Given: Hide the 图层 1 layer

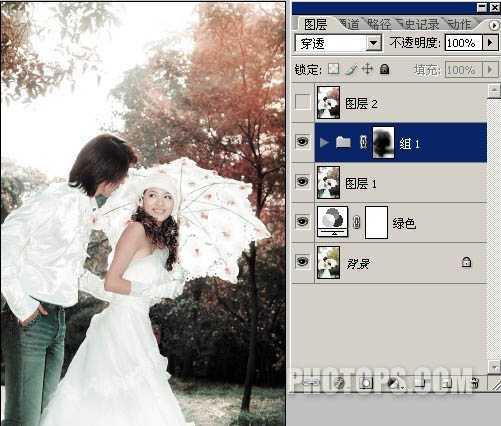Looking at the screenshot, I should click(303, 182).
